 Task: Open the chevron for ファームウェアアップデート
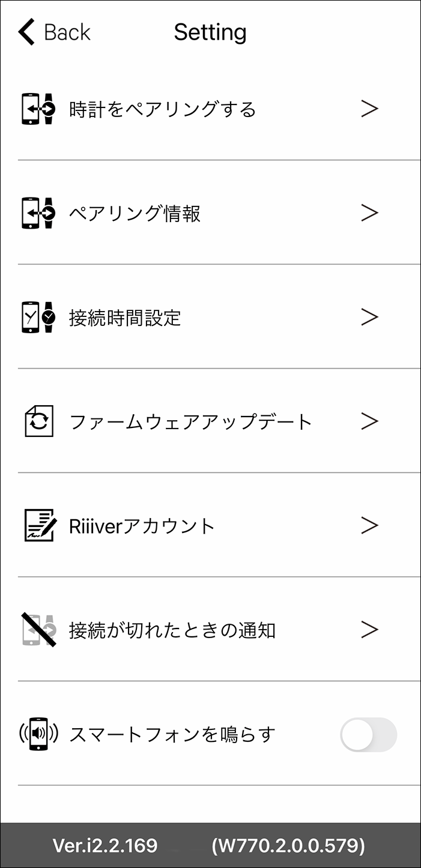[369, 421]
